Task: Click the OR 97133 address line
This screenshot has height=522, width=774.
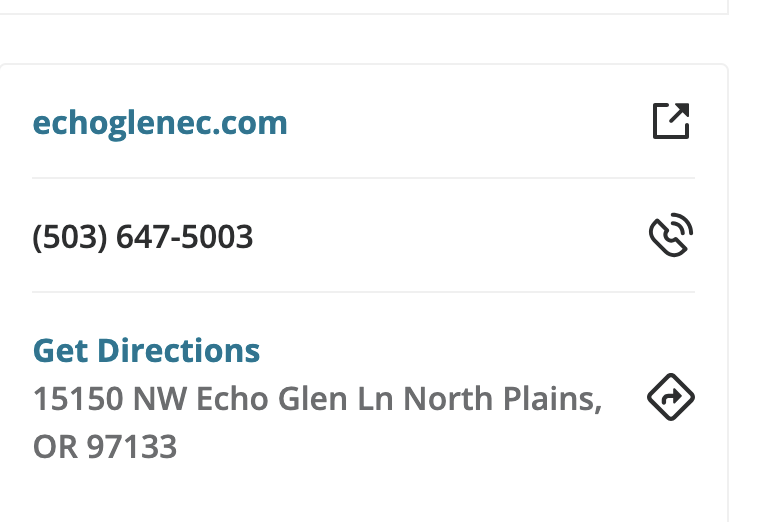Action: (x=105, y=446)
